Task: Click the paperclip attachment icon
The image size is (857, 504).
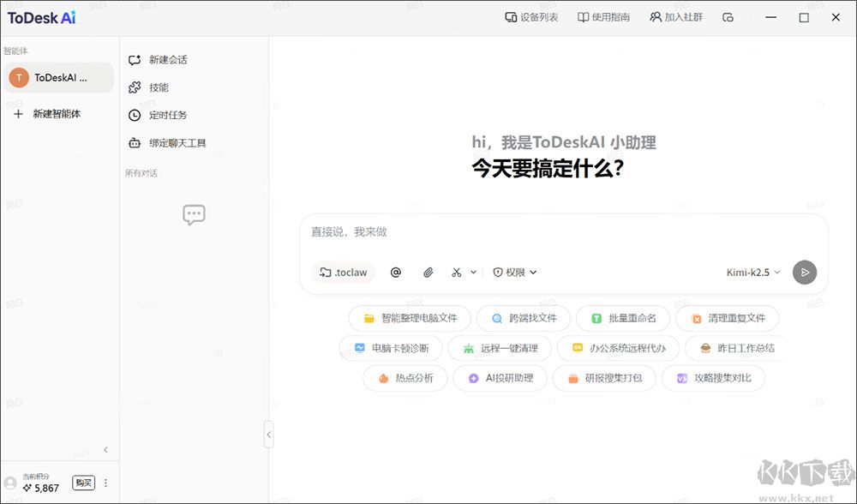Action: pyautogui.click(x=428, y=273)
